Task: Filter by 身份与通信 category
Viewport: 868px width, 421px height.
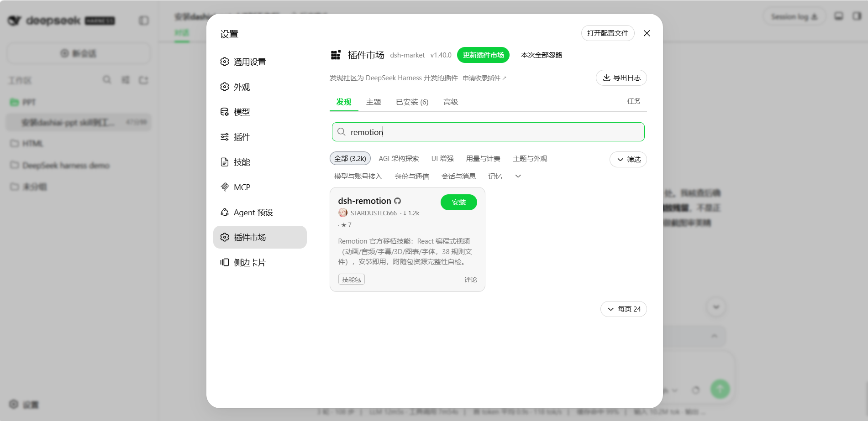Action: click(x=412, y=177)
